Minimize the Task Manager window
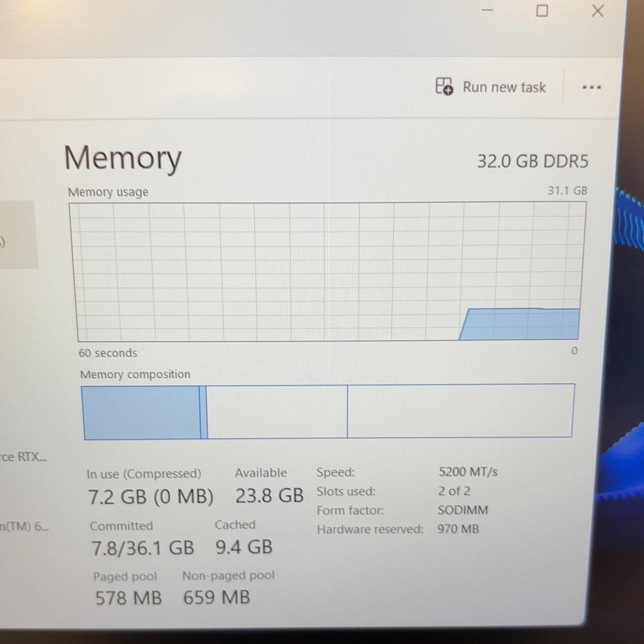Viewport: 644px width, 644px height. pyautogui.click(x=488, y=10)
